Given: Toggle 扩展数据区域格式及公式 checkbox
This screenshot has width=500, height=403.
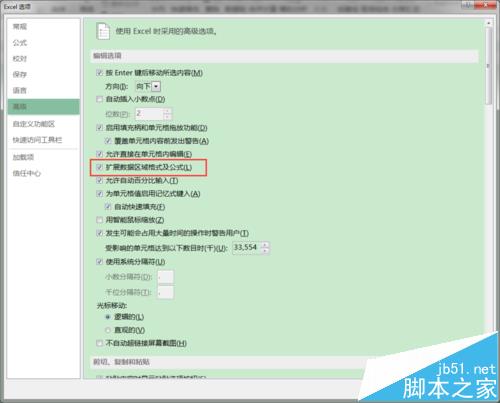Looking at the screenshot, I should click(x=99, y=167).
